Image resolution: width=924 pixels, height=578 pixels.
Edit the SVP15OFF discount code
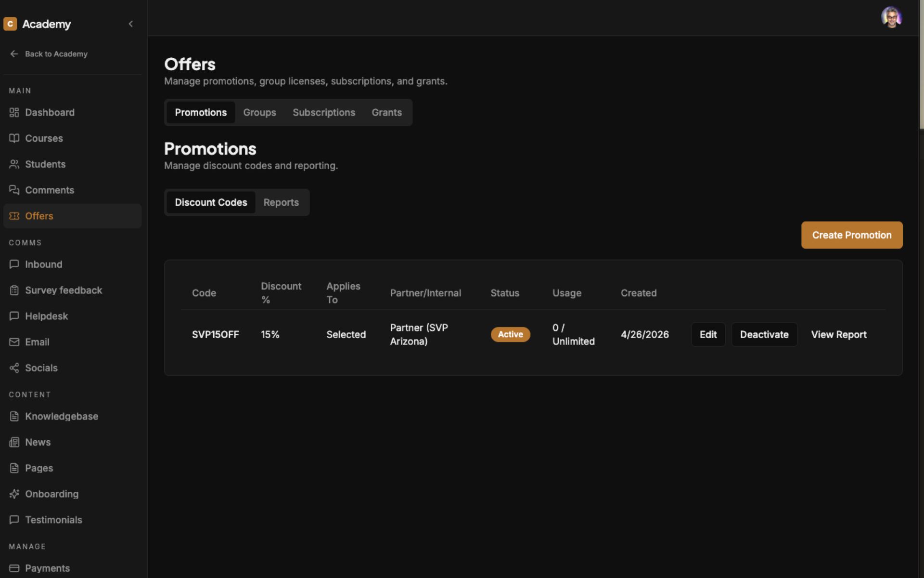click(x=708, y=334)
